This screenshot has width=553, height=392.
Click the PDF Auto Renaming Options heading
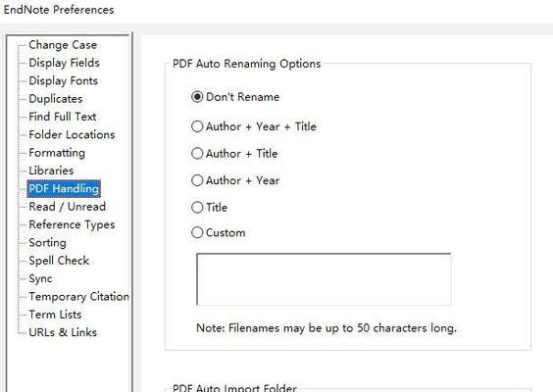[x=246, y=64]
